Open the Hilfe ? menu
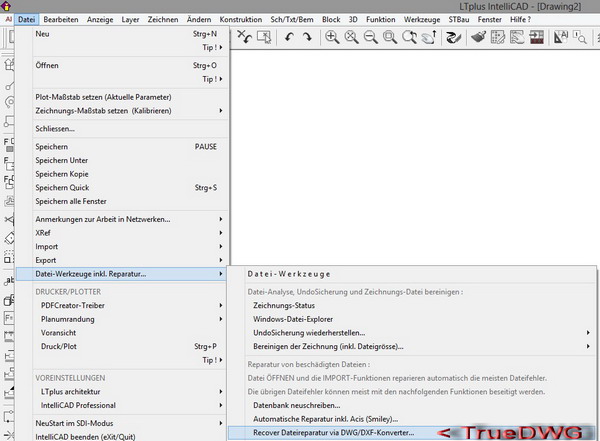This screenshot has height=441, width=600. pyautogui.click(x=520, y=20)
